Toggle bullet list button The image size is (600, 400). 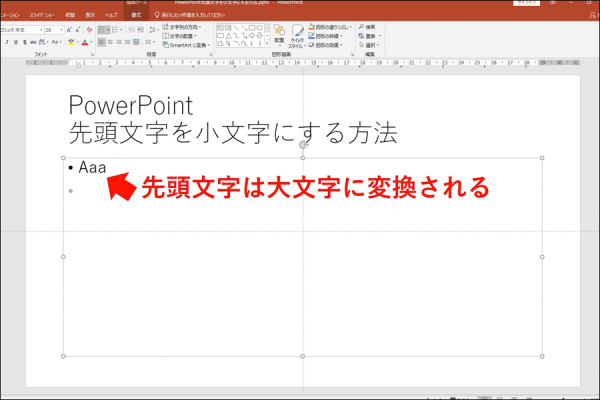(x=101, y=30)
